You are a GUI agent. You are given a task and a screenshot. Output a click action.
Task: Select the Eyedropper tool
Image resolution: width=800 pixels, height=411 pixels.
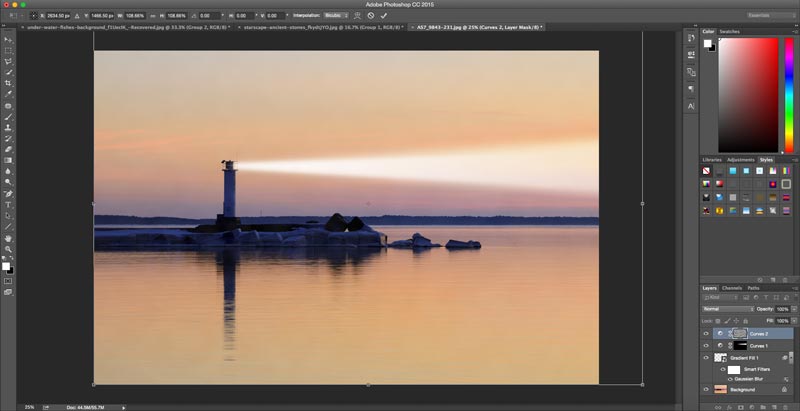click(x=8, y=94)
